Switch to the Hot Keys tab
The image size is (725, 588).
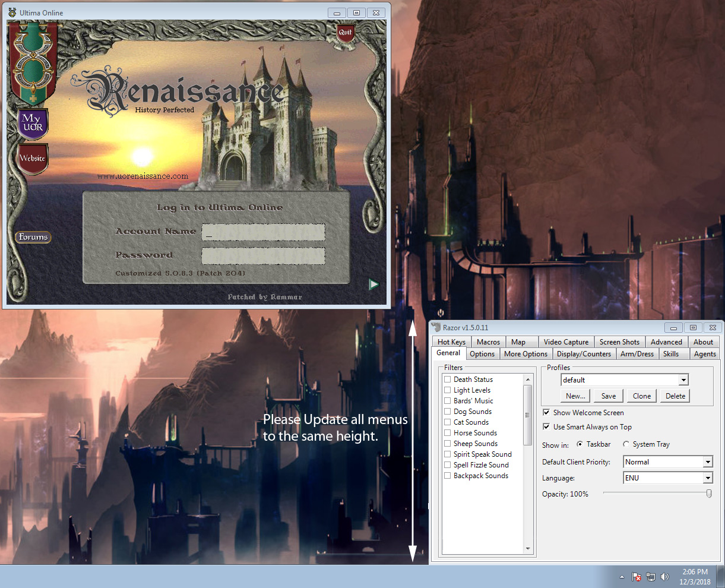tap(451, 342)
